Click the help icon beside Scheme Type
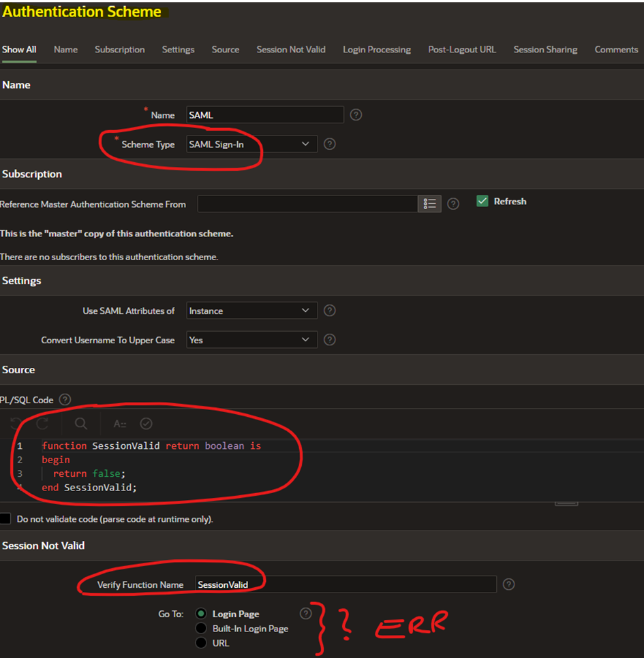Viewport: 644px width, 658px height. tap(331, 144)
